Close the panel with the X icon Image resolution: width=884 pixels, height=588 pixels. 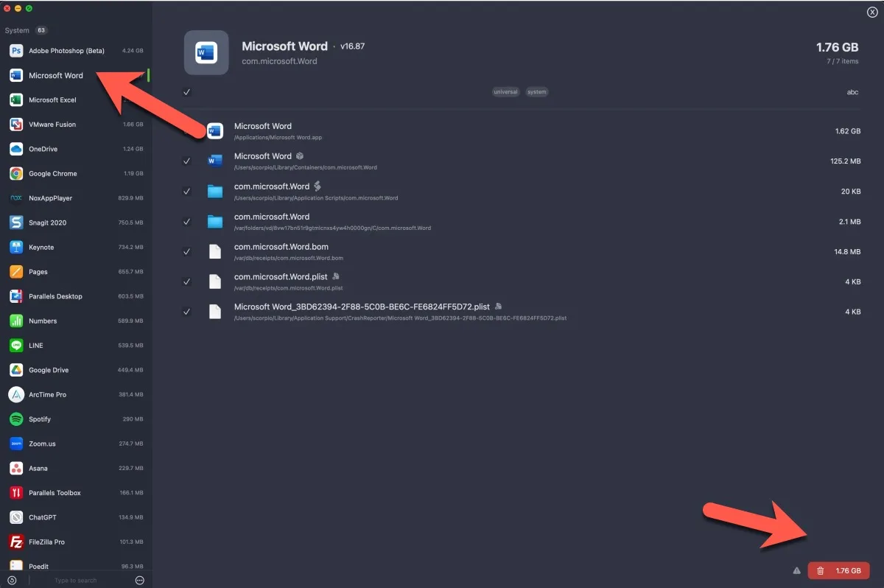[x=873, y=12]
